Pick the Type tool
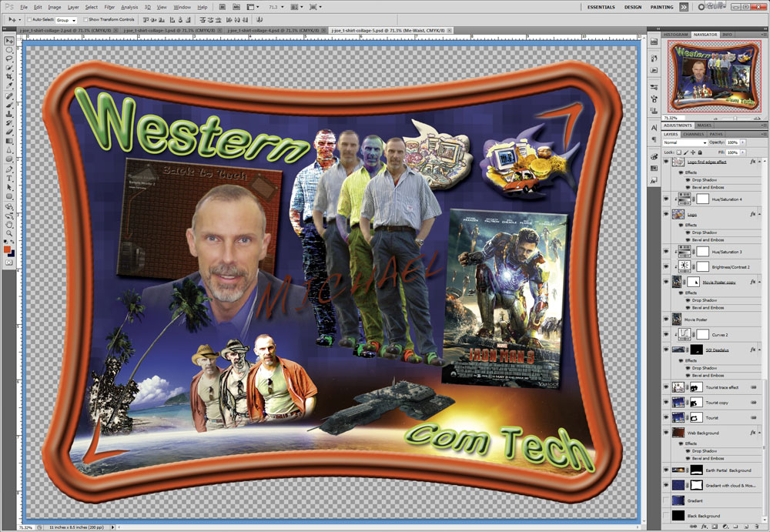The width and height of the screenshot is (770, 532). pyautogui.click(x=8, y=187)
